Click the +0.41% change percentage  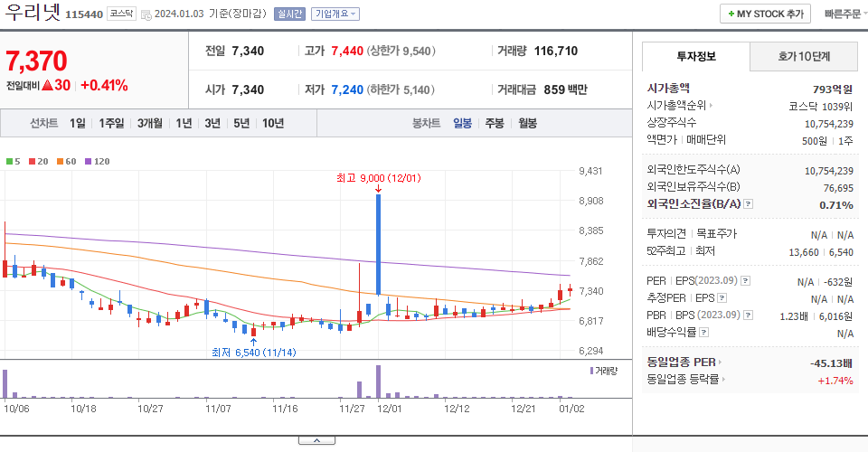[104, 85]
